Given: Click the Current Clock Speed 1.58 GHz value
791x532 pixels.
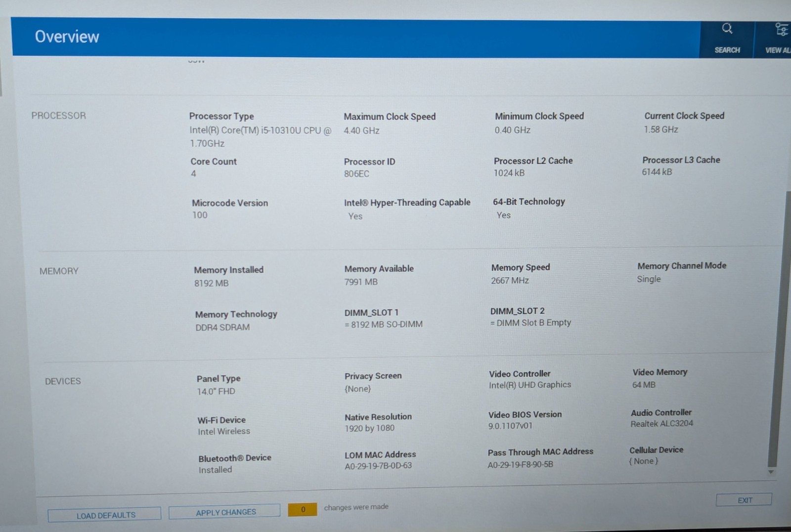Looking at the screenshot, I should (660, 129).
